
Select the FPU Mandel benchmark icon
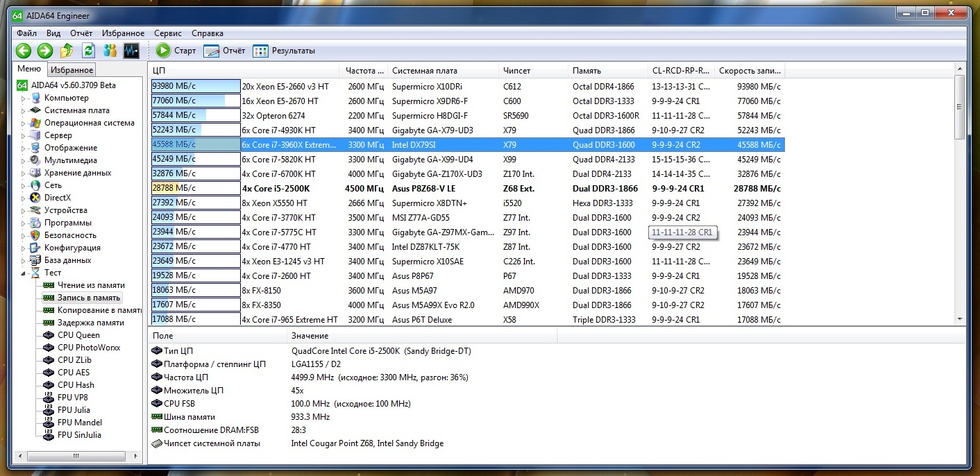pyautogui.click(x=49, y=423)
